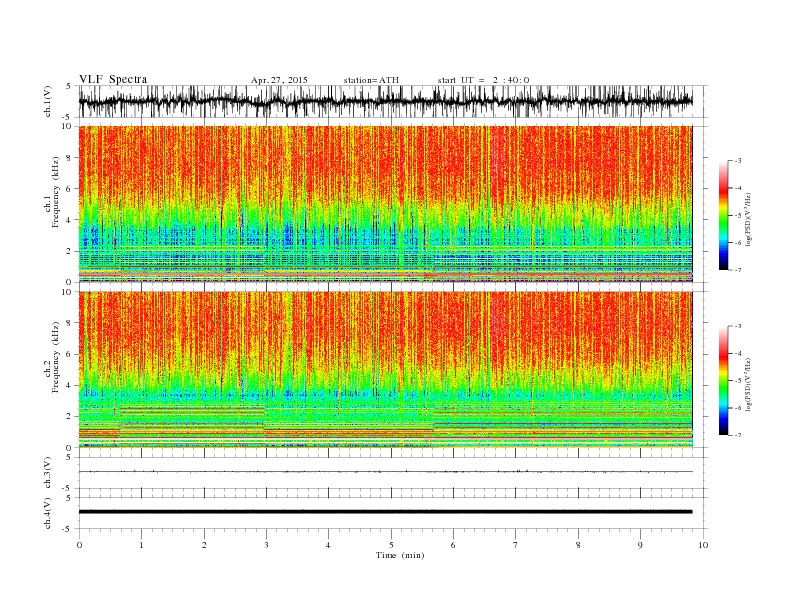
Task: Click the 4 minute time axis tick label
Action: point(328,545)
